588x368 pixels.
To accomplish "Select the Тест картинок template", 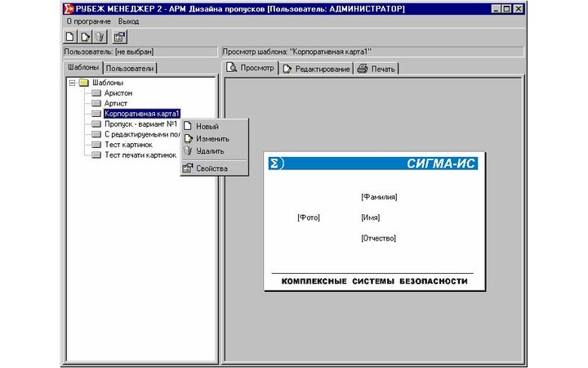I will (128, 145).
